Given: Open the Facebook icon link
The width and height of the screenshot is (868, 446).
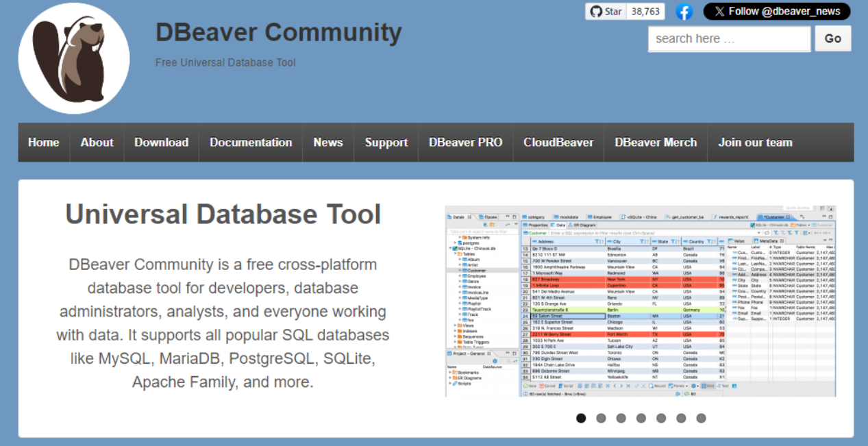Looking at the screenshot, I should [684, 12].
